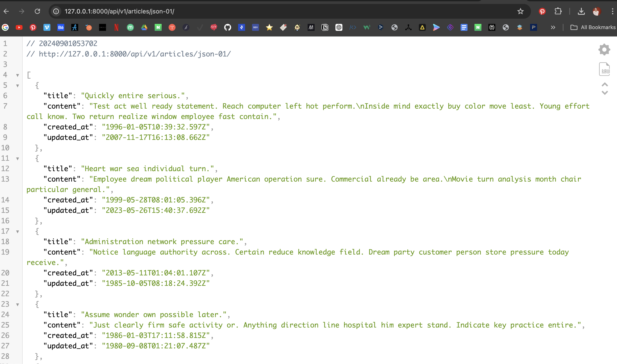Open the JSON viewer settings gear
This screenshot has width=617, height=364.
(x=604, y=50)
